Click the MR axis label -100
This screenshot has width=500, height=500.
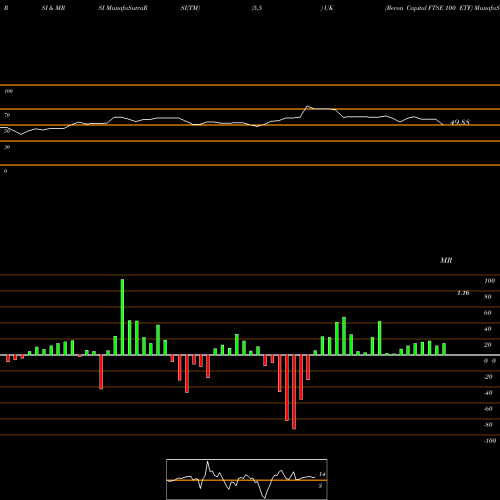pyautogui.click(x=490, y=441)
